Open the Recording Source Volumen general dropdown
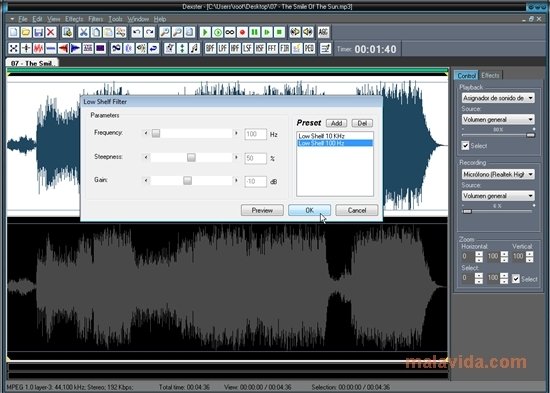The image size is (550, 393). (x=498, y=196)
